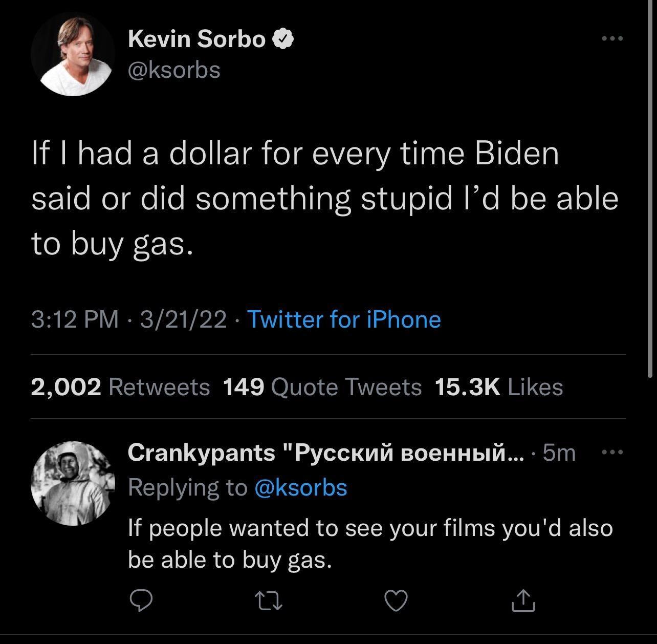Click the @ksorbs mention in the reply
This screenshot has width=657, height=644.
(300, 487)
